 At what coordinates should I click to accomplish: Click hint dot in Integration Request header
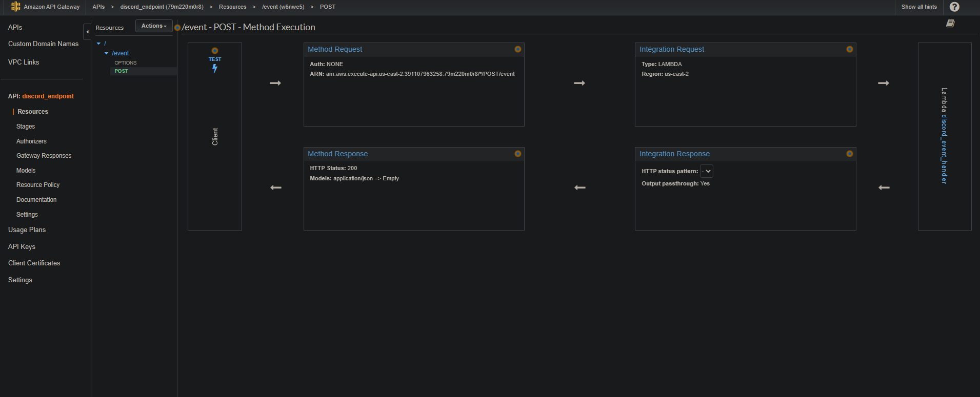pyautogui.click(x=850, y=49)
